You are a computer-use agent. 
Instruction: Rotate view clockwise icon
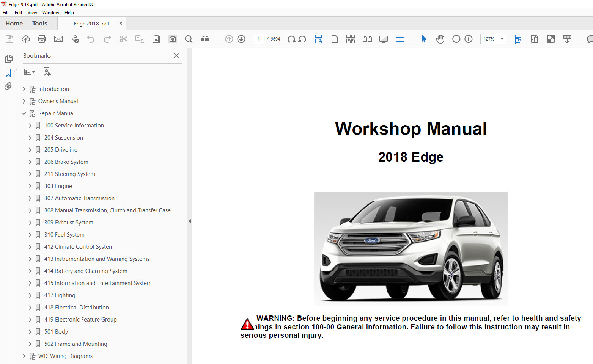pyautogui.click(x=291, y=39)
